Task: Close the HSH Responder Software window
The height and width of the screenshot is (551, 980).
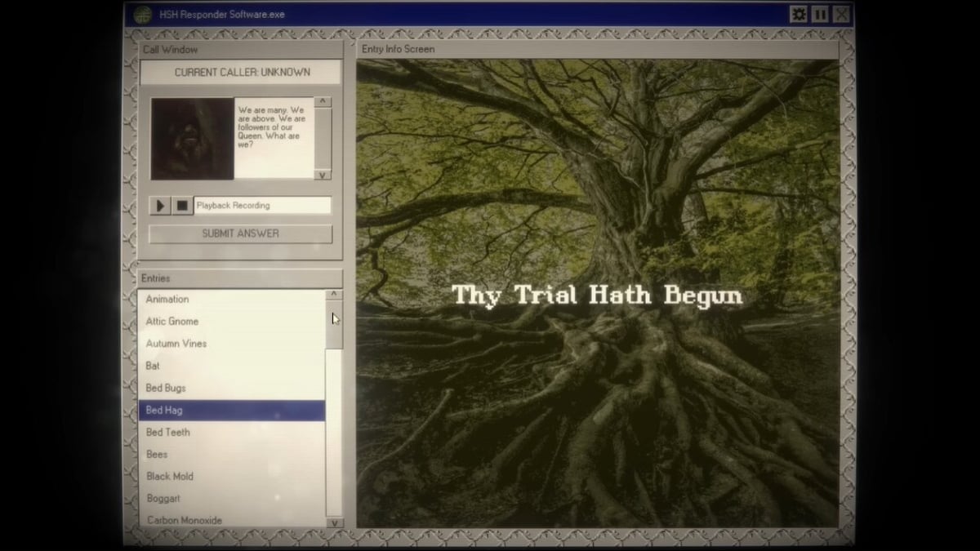Action: pos(841,14)
